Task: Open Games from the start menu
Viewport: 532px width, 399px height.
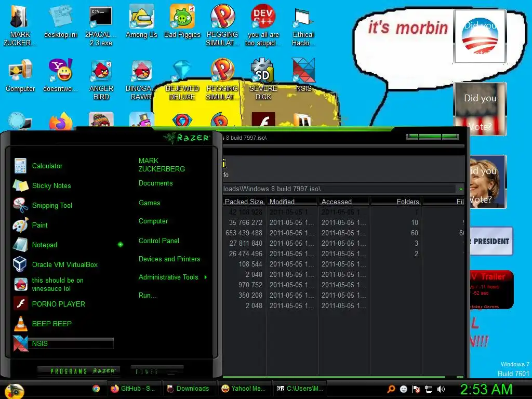Action: click(x=149, y=203)
